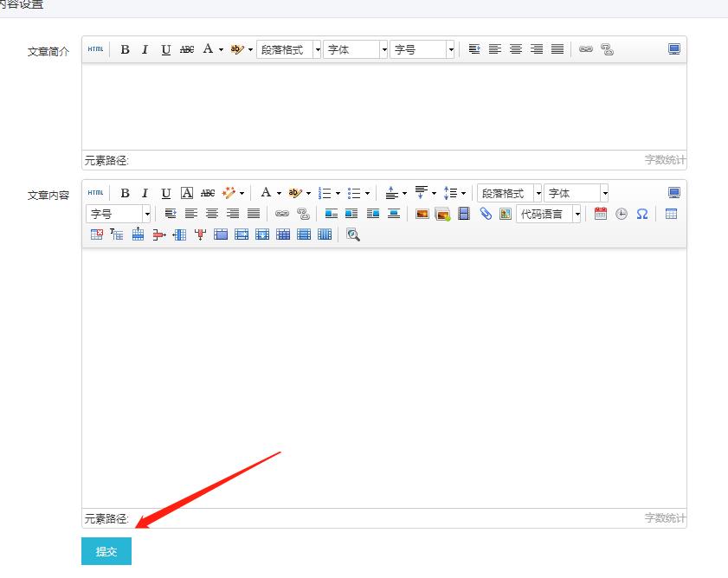Switch 文章简介 editor to HTML source mode
Screen dimensions: 728x578
[95, 49]
